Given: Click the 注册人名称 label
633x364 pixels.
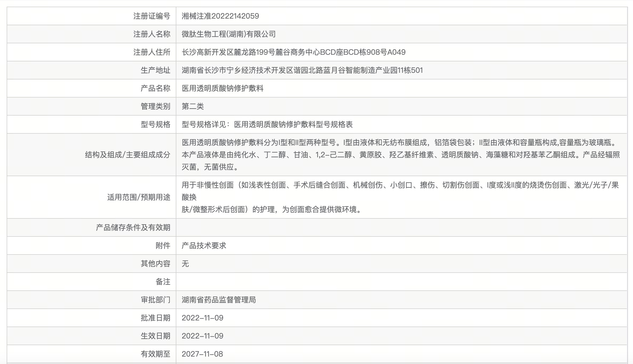Looking at the screenshot, I should [152, 34].
